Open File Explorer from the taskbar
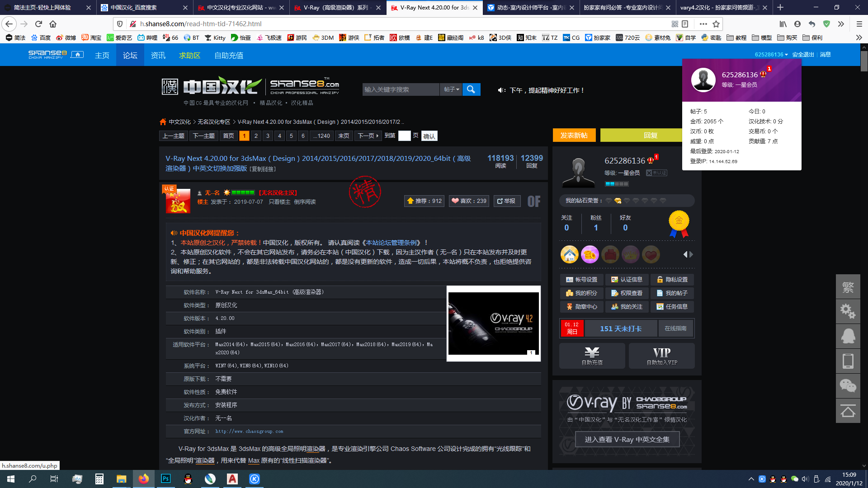Image resolution: width=868 pixels, height=488 pixels. pyautogui.click(x=122, y=479)
